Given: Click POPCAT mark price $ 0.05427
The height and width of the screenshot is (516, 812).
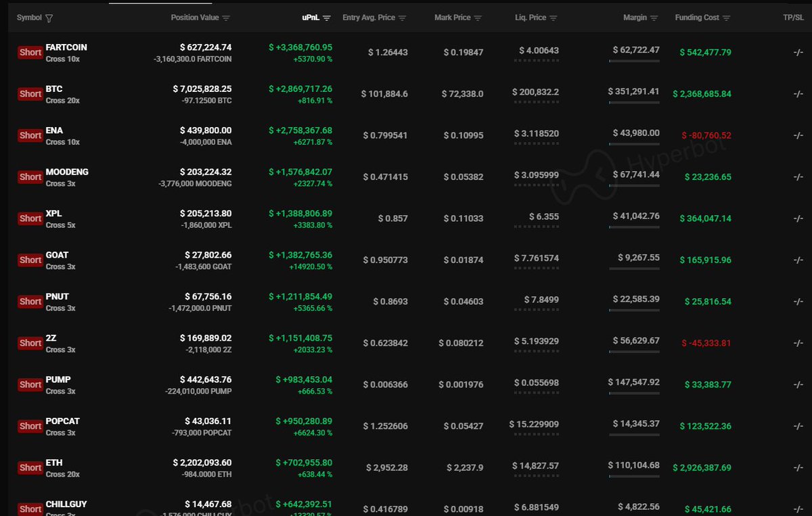Looking at the screenshot, I should click(464, 426).
